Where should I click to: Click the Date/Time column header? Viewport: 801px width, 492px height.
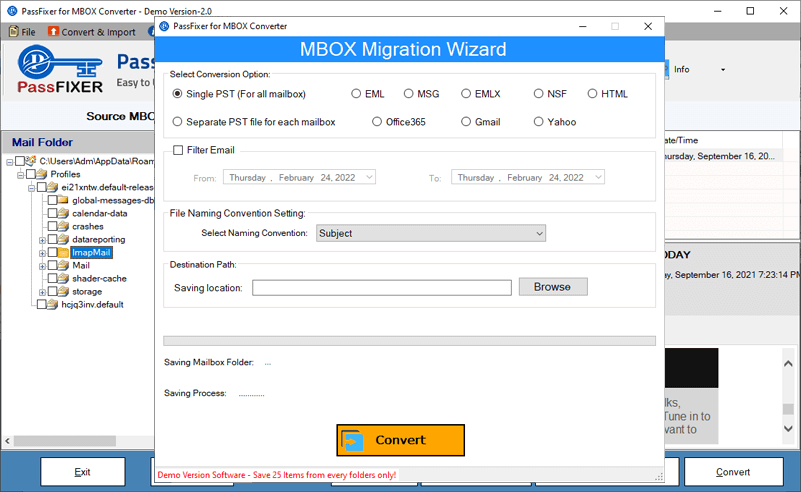pos(723,140)
